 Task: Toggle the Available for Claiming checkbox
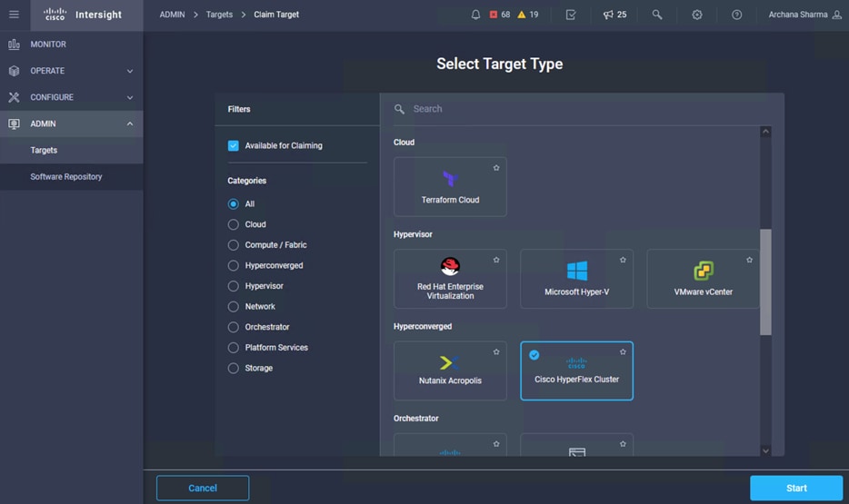233,145
